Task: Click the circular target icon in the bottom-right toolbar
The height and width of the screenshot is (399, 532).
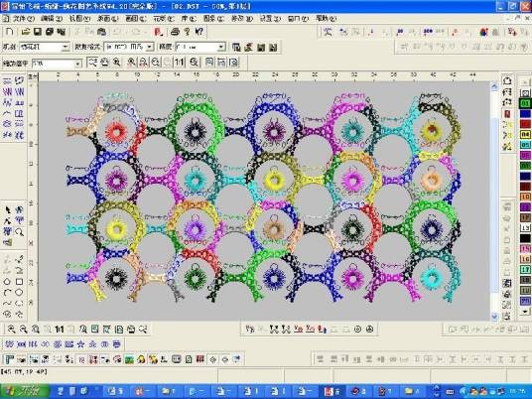Action: tap(357, 330)
